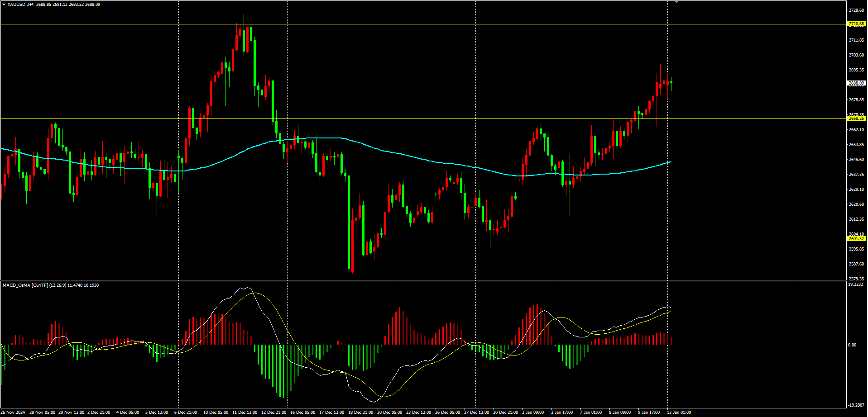Click the 28 Nov 05:00 time label
The image size is (868, 417).
pyautogui.click(x=42, y=412)
